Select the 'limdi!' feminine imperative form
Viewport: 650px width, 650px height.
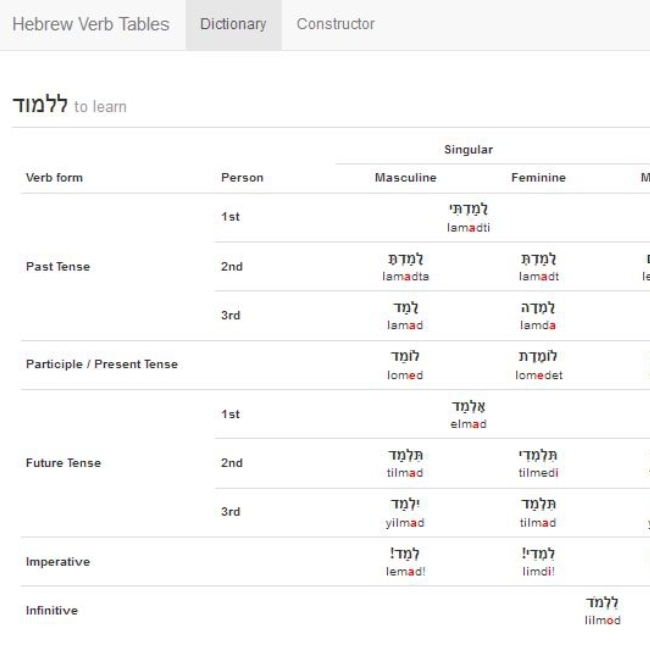pyautogui.click(x=538, y=561)
